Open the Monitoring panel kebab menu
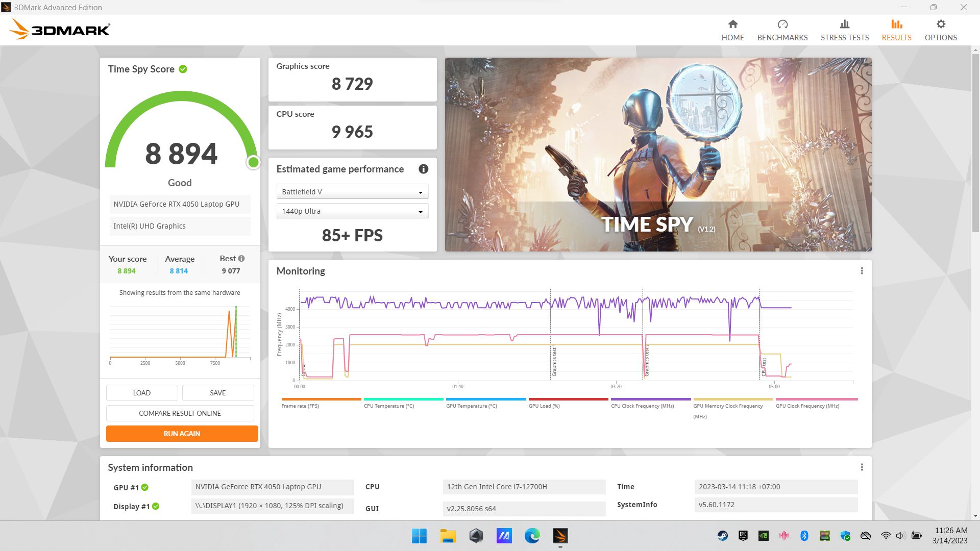 click(862, 271)
